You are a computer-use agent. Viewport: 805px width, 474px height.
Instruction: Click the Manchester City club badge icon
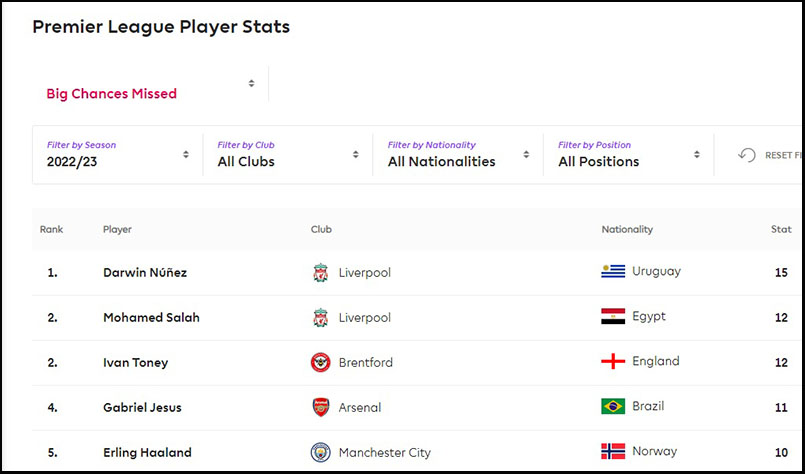[x=320, y=453]
